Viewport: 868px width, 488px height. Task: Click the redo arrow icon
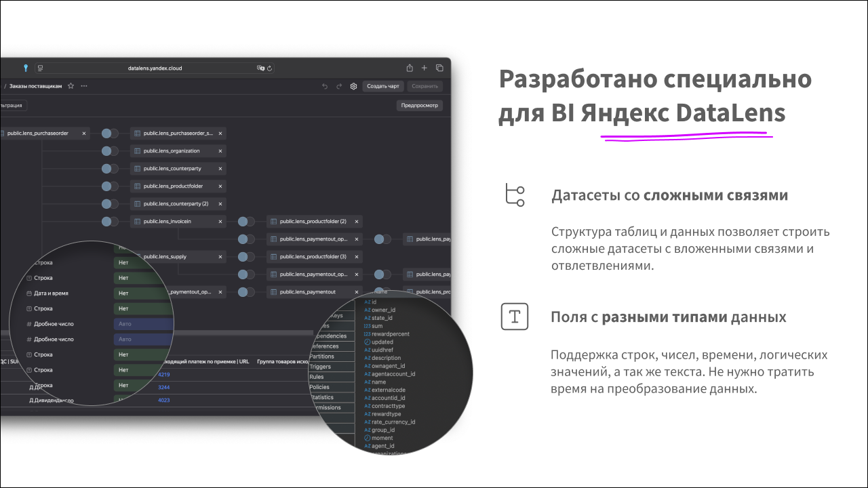pyautogui.click(x=339, y=86)
